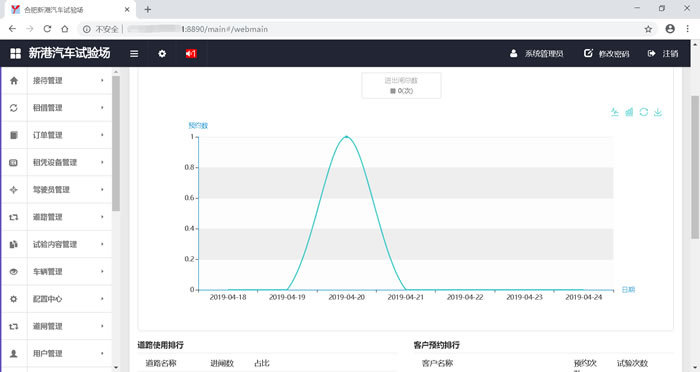
Task: Click the refresh-arrows icon beside 租借管理
Action: click(14, 108)
